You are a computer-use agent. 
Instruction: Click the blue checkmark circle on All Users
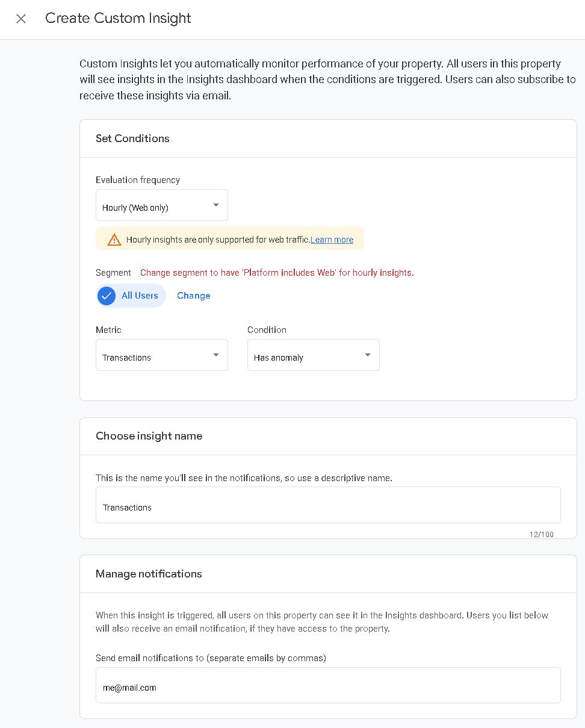tap(107, 296)
